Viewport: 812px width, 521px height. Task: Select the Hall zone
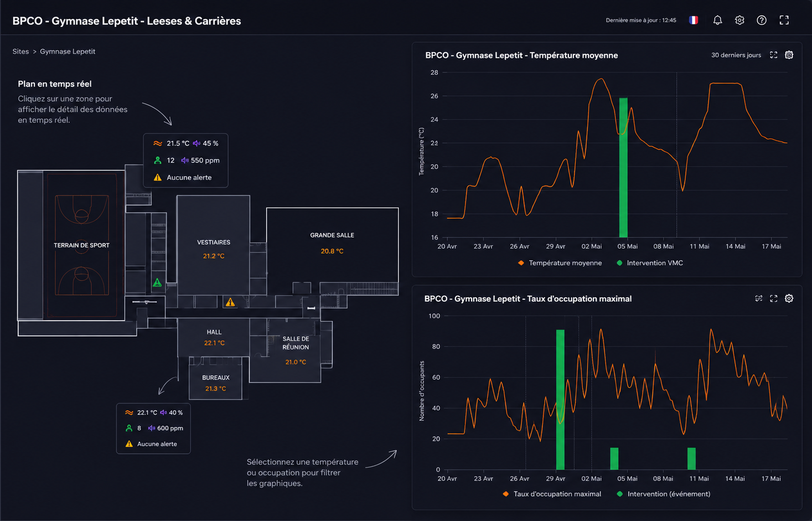pyautogui.click(x=214, y=338)
